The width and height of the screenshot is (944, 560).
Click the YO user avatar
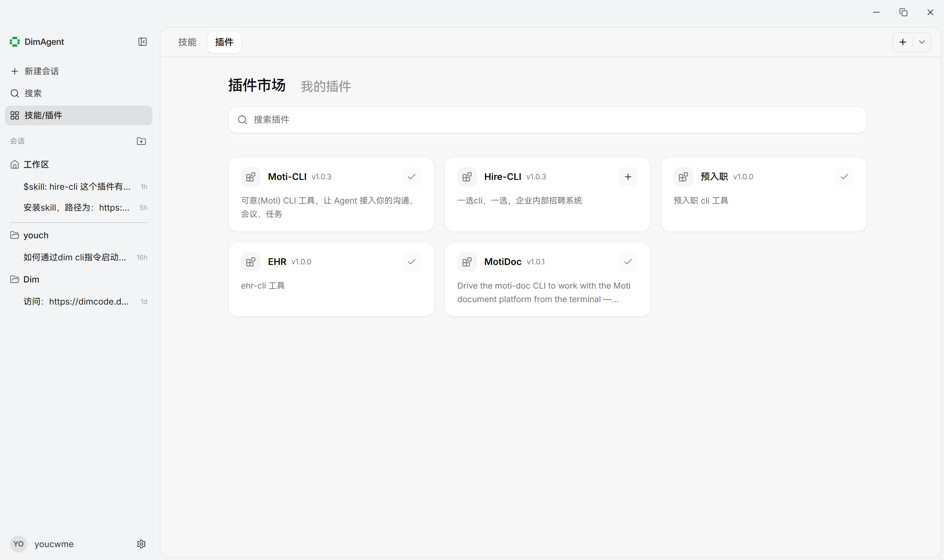[x=18, y=544]
